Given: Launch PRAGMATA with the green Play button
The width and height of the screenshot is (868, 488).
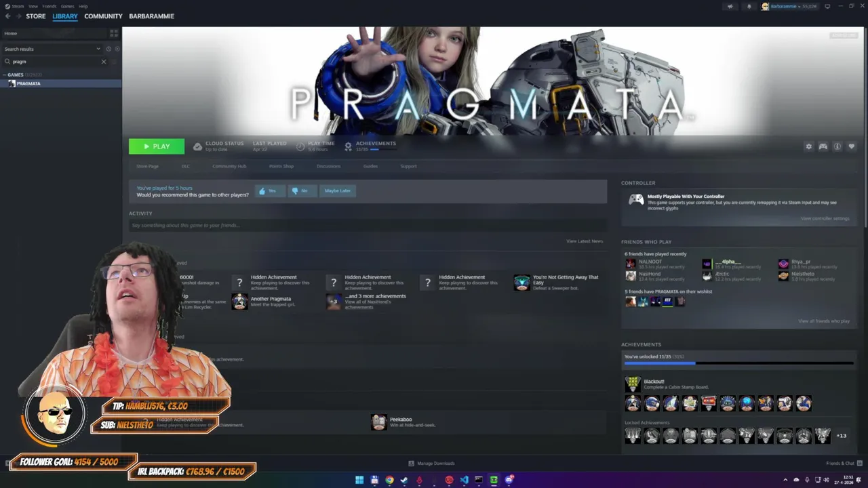Looking at the screenshot, I should coord(157,146).
